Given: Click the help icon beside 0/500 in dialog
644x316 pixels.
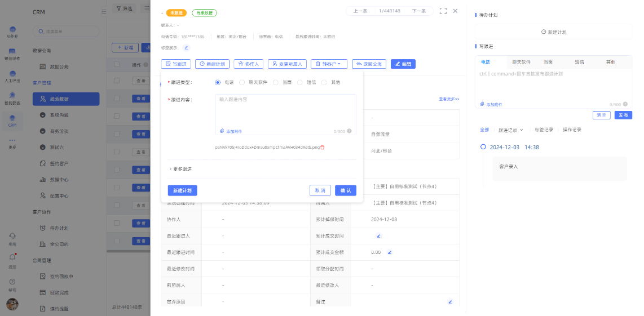Looking at the screenshot, I should click(350, 131).
